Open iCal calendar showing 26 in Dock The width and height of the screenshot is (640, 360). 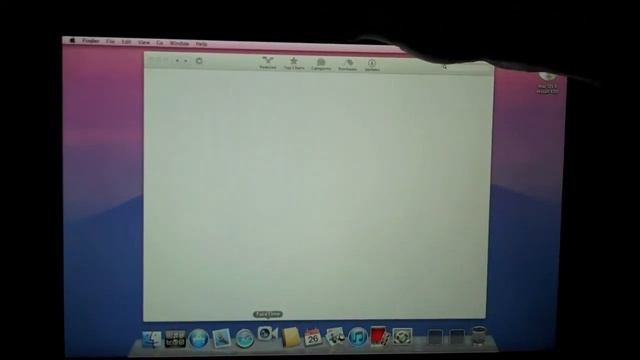click(313, 337)
